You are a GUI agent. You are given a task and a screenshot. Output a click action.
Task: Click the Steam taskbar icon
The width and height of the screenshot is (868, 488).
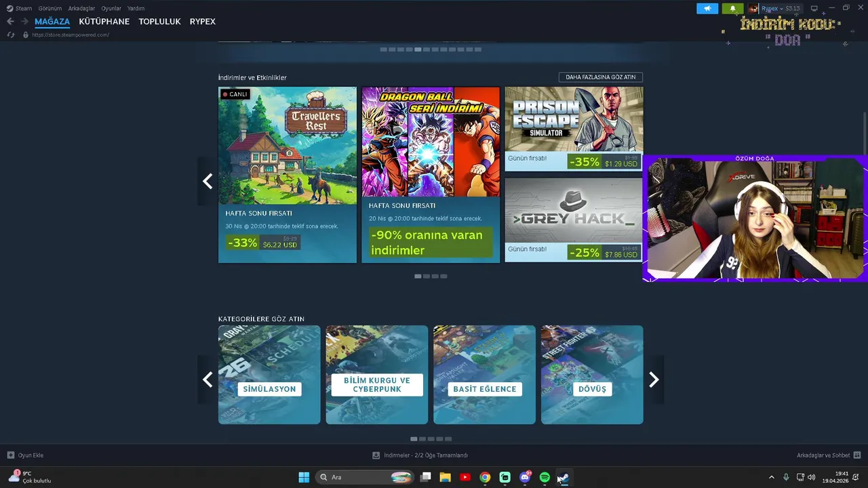[564, 477]
